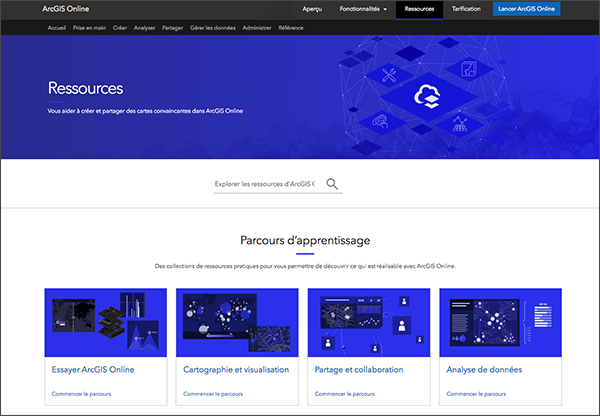The image size is (600, 416).
Task: Open the Partage et collaboration card image
Action: [369, 323]
